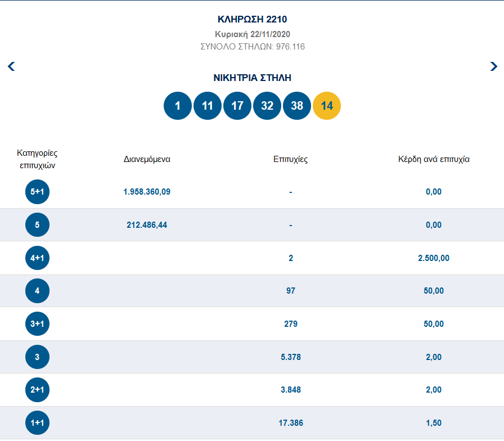Image resolution: width=504 pixels, height=441 pixels.
Task: Click the ΚΛΗΡΩΣΗ 2210 heading
Action: coord(252,20)
